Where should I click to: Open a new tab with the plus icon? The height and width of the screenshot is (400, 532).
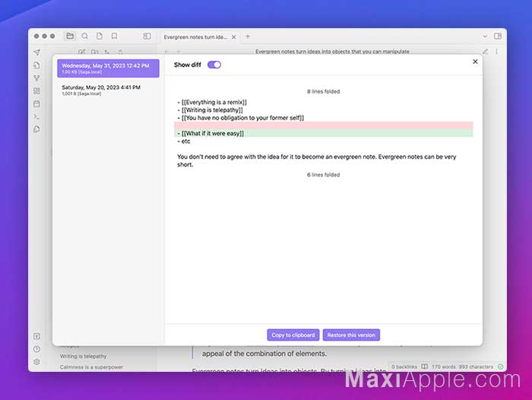[x=248, y=37]
